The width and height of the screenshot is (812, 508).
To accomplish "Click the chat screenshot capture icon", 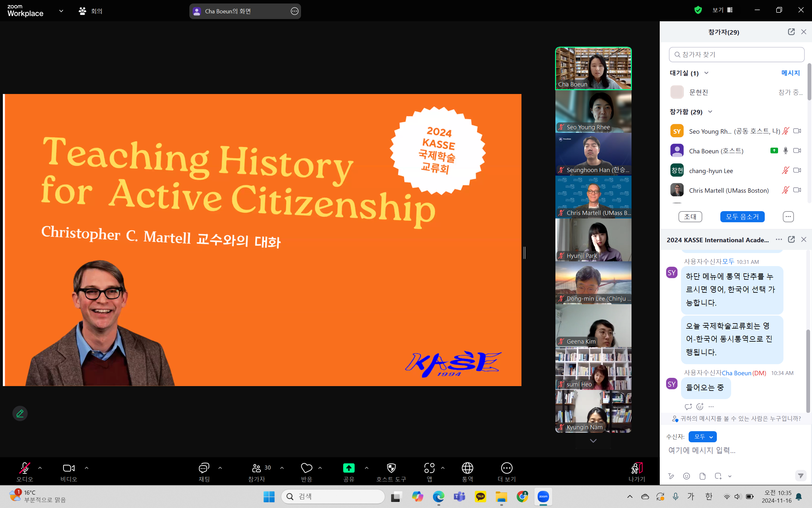I will [x=718, y=476].
